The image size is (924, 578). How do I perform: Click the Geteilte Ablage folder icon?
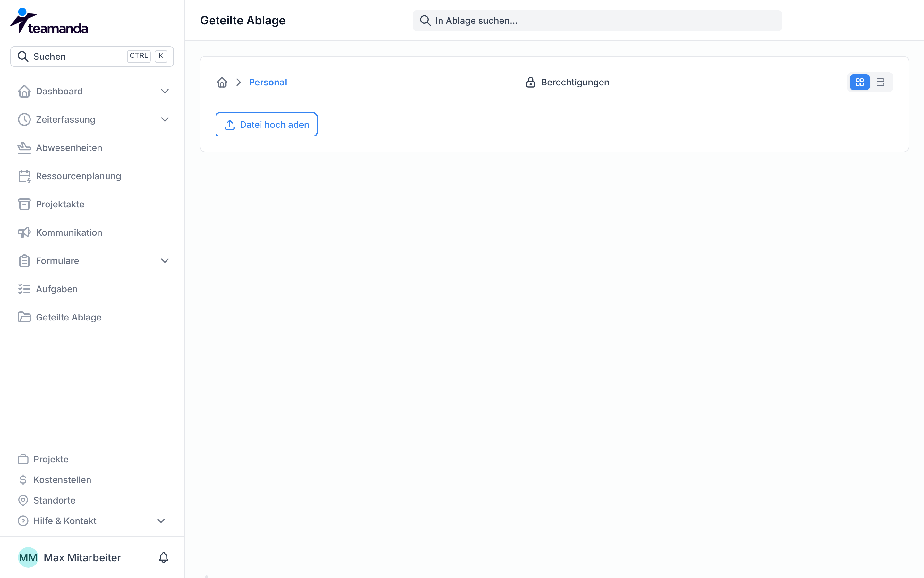(24, 317)
